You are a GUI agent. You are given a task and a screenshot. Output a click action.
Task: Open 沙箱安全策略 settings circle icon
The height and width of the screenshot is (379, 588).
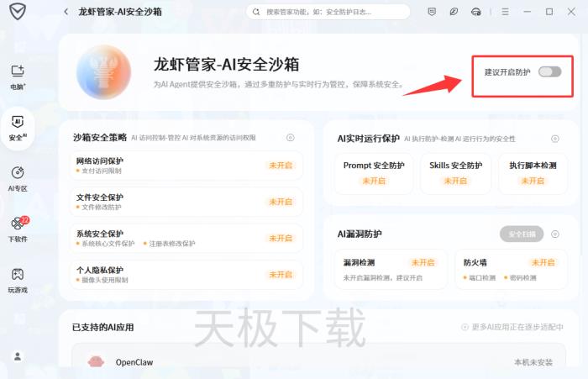pos(290,138)
